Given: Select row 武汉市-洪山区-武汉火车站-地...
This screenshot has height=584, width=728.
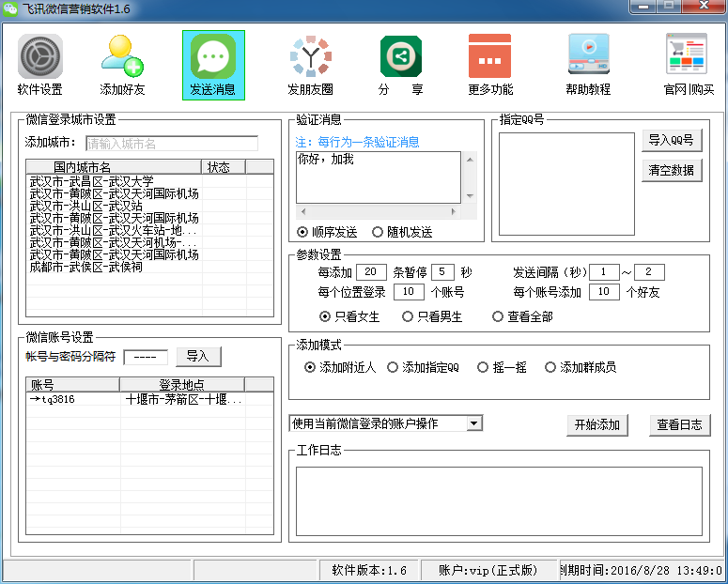Looking at the screenshot, I should tap(115, 230).
